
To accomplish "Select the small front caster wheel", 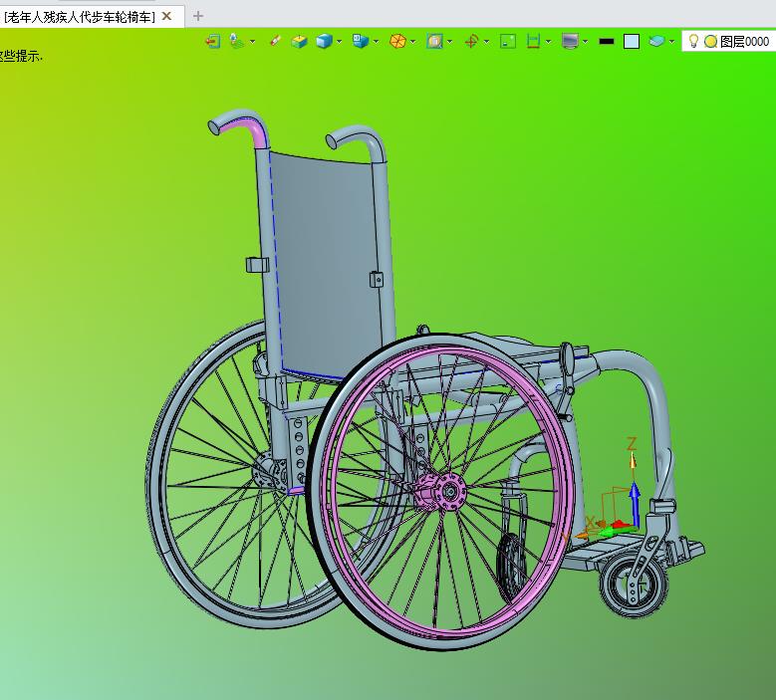I will pos(635,585).
